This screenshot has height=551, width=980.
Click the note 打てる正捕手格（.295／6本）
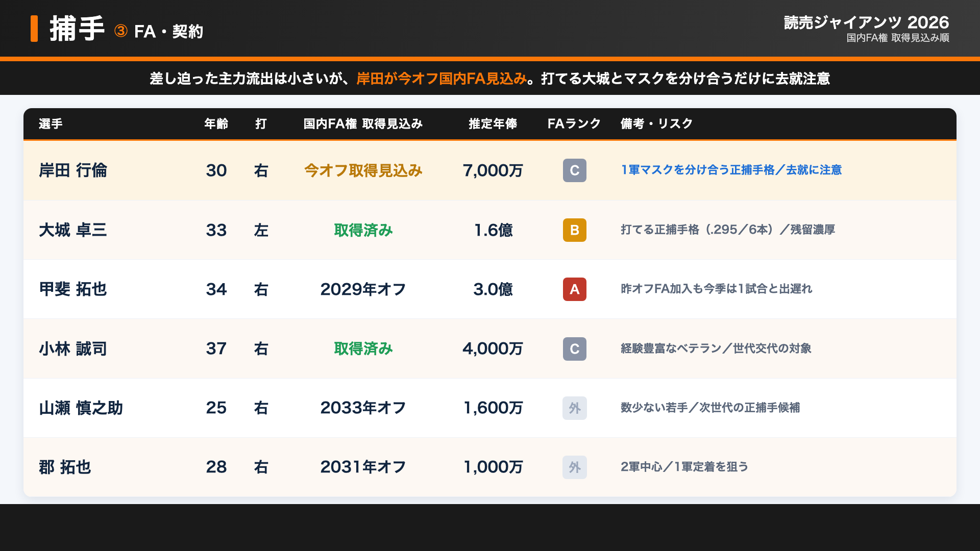(699, 230)
